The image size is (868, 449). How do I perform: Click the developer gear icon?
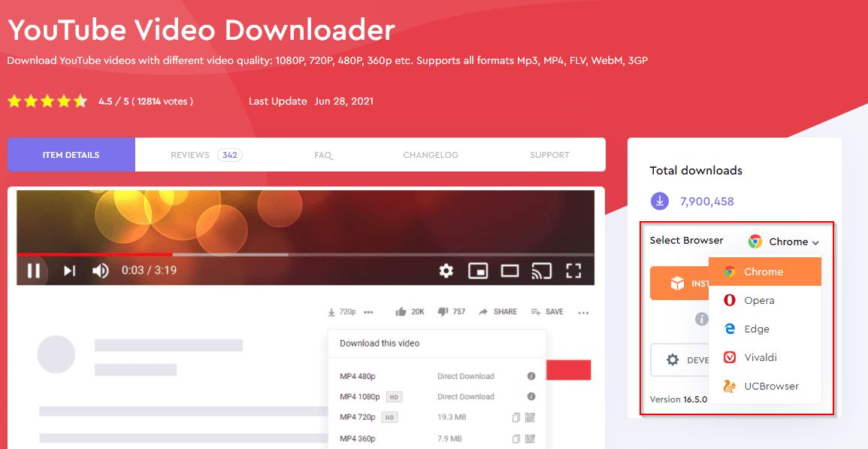pos(673,360)
